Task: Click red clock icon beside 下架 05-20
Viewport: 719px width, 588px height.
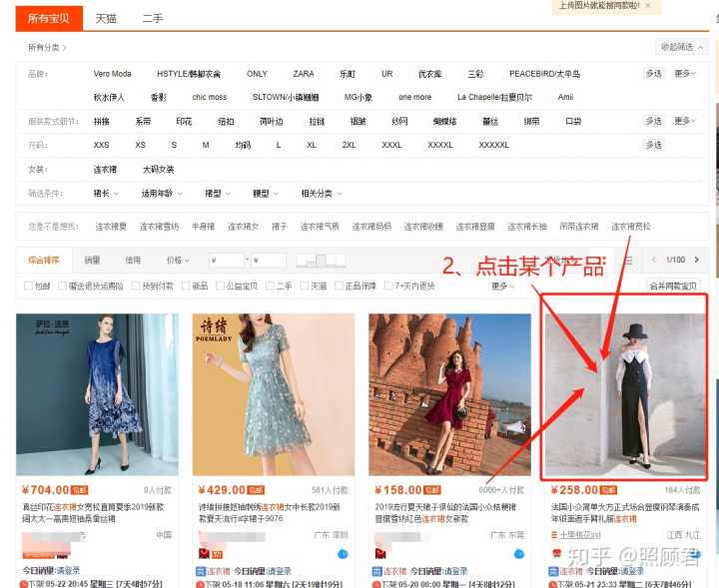Action: point(376,584)
